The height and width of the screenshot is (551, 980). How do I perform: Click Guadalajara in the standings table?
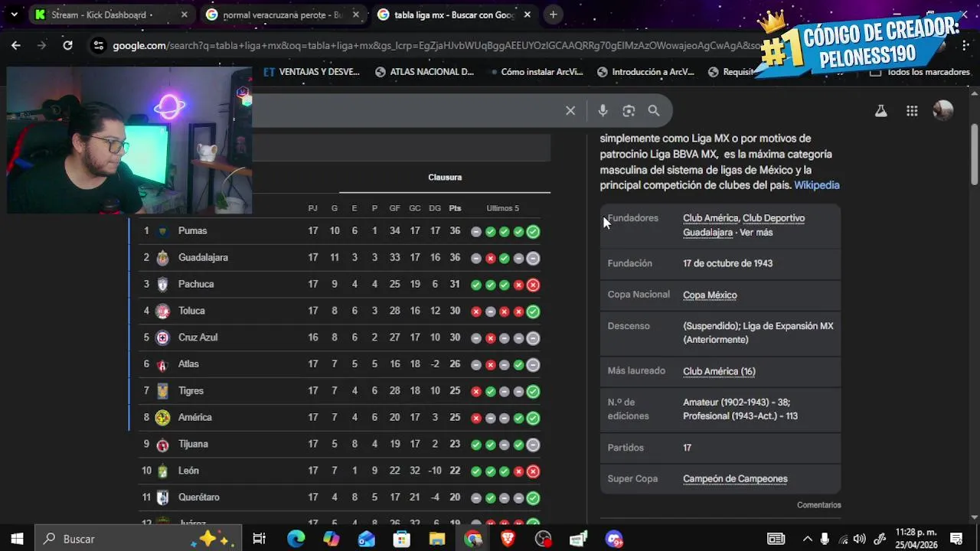point(203,258)
